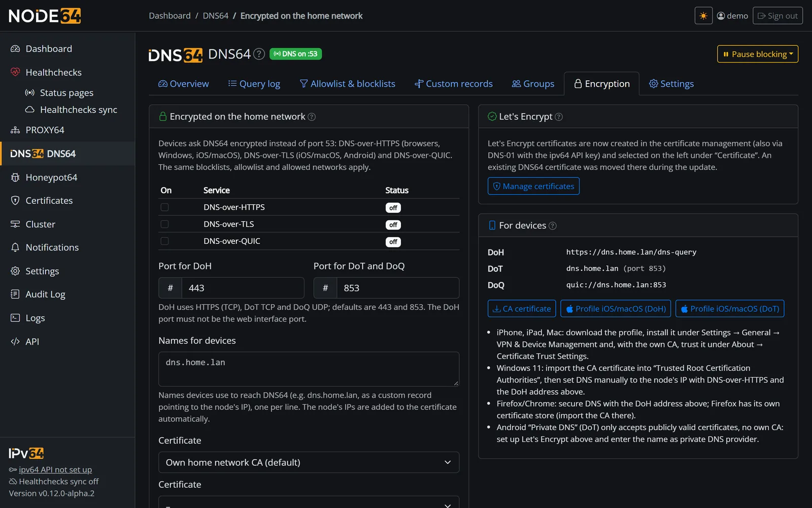
Task: Click the Dashboard breadcrumb link
Action: (170, 16)
